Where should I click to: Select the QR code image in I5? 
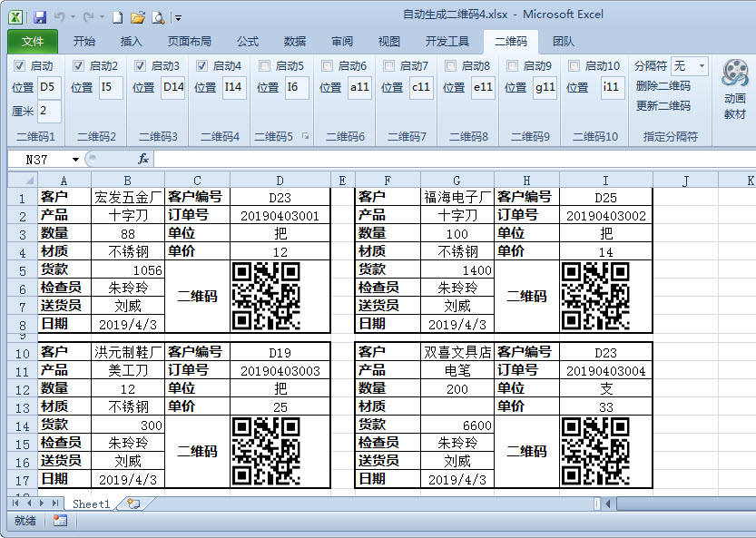(x=596, y=296)
